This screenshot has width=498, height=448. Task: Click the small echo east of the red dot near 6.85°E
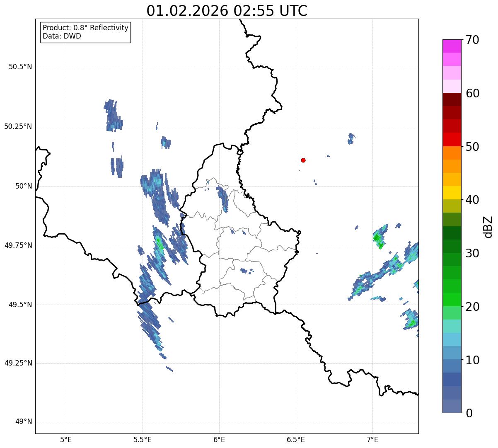[351, 138]
